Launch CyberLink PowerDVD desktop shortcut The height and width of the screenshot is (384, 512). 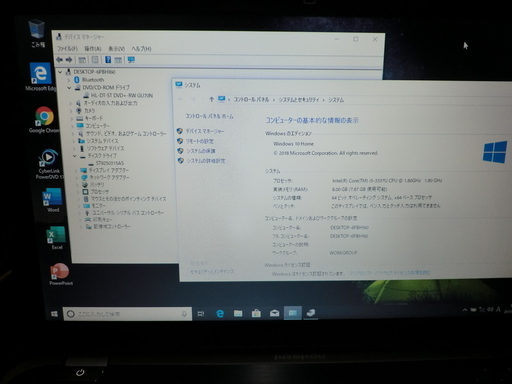[x=49, y=164]
